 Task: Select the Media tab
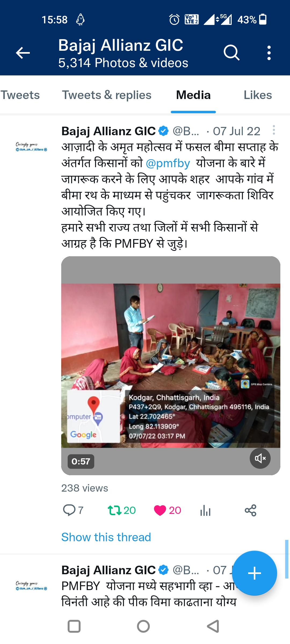coord(193,95)
